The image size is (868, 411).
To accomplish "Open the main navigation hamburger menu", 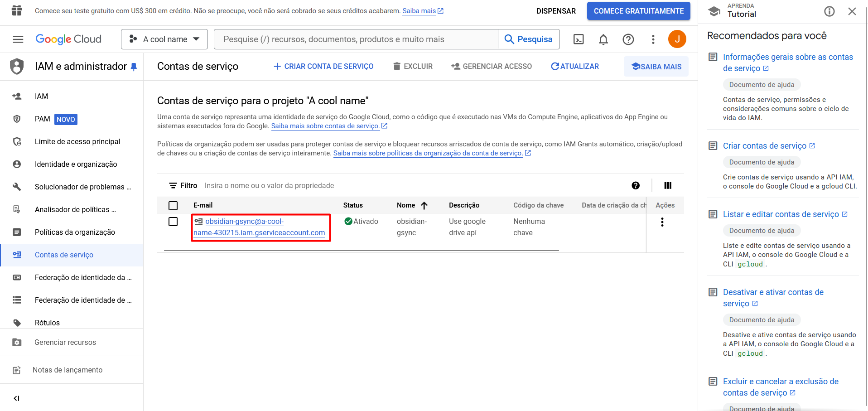I will click(x=18, y=39).
